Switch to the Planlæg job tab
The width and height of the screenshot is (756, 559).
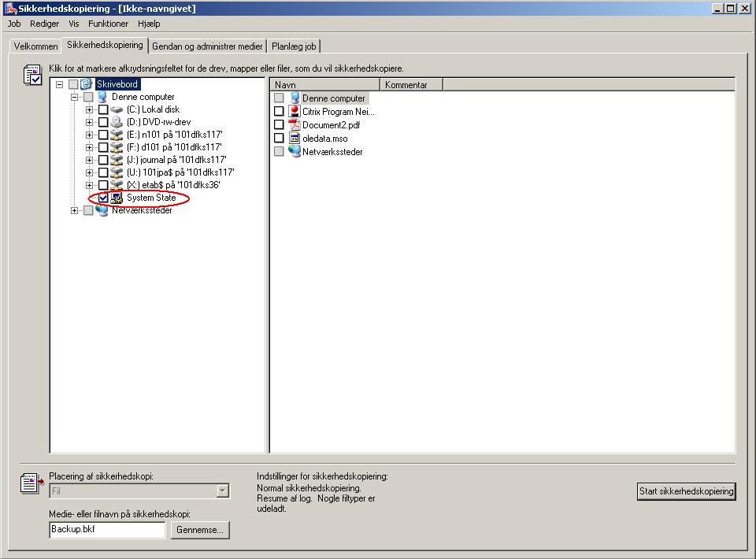click(x=294, y=46)
